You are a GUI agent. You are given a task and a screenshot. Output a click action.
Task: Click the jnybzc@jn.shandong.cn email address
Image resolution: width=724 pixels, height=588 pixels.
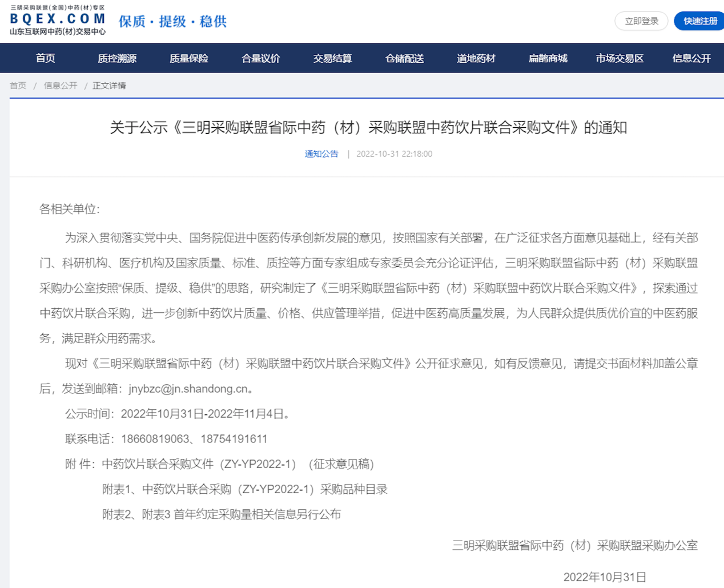(188, 389)
